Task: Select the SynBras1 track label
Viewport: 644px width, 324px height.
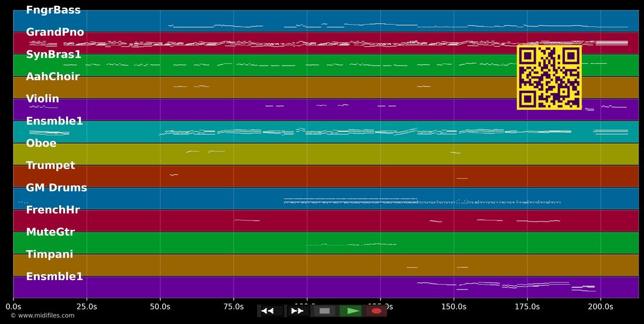Action: pyautogui.click(x=54, y=54)
